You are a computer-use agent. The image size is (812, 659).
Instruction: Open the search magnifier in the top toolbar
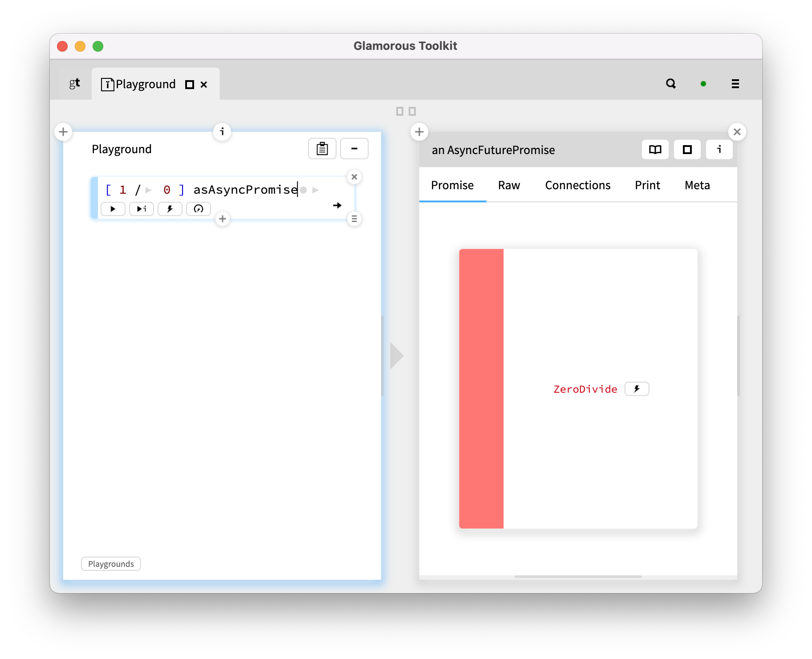(x=671, y=84)
